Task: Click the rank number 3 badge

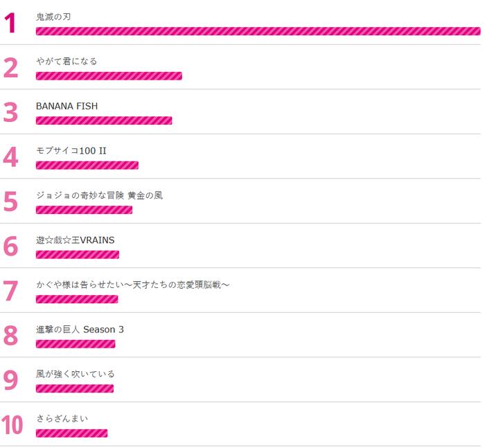Action: [11, 112]
